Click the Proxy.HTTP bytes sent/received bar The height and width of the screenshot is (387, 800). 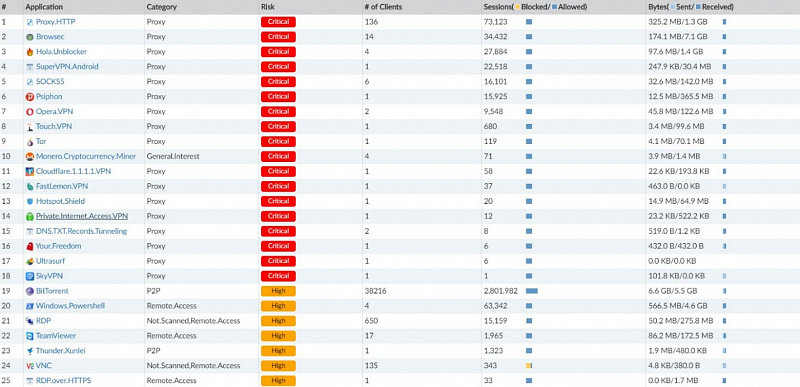click(x=724, y=22)
